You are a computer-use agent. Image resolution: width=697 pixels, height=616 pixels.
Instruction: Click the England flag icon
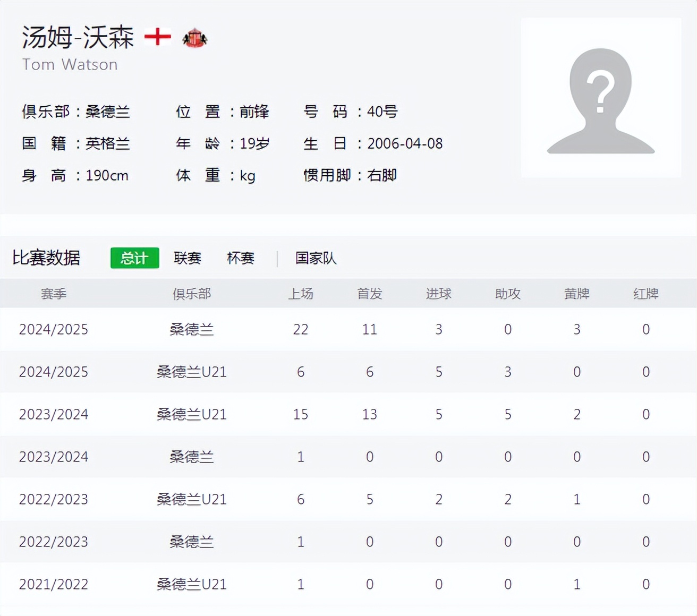(x=158, y=37)
